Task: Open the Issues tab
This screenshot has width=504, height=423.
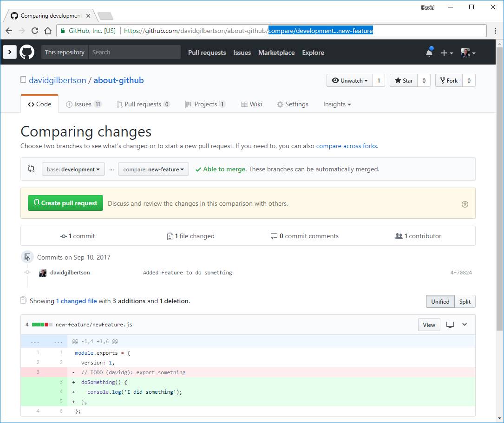Action: coord(84,104)
